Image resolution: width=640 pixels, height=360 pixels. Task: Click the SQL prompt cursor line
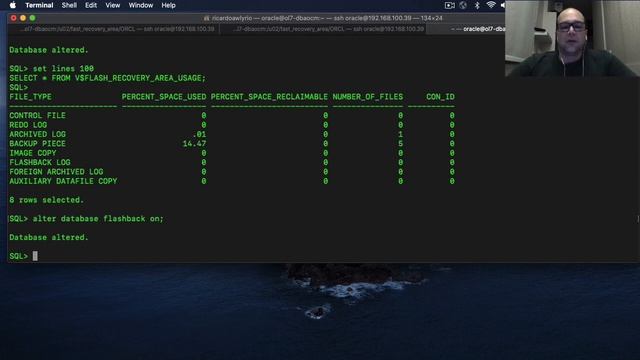click(x=23, y=256)
